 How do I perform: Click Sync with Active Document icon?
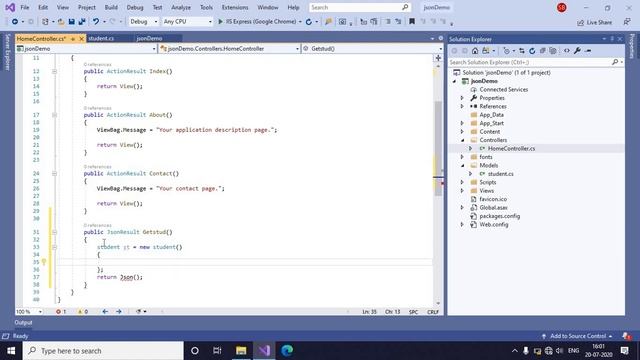(x=522, y=51)
